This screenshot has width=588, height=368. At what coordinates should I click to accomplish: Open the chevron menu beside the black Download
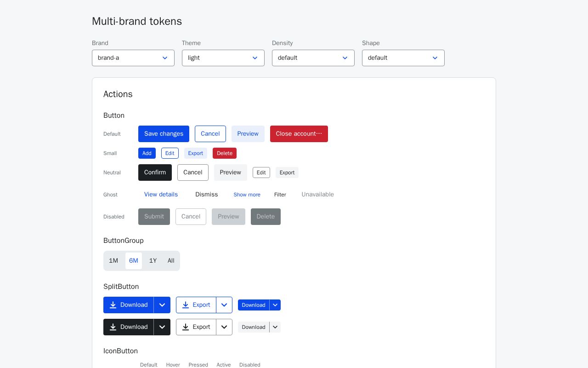[162, 327]
